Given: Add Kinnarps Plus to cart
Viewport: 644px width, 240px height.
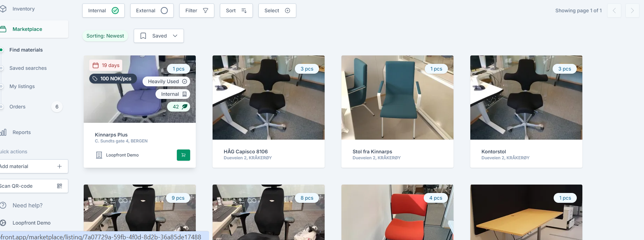Looking at the screenshot, I should tap(183, 155).
